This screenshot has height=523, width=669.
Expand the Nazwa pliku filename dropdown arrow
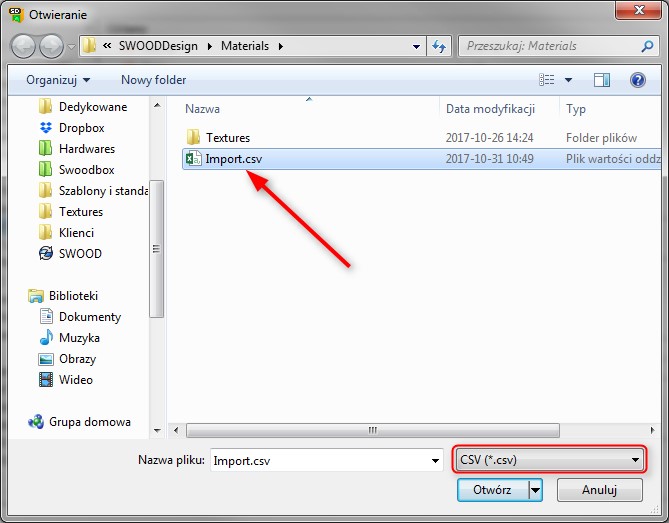click(x=434, y=461)
